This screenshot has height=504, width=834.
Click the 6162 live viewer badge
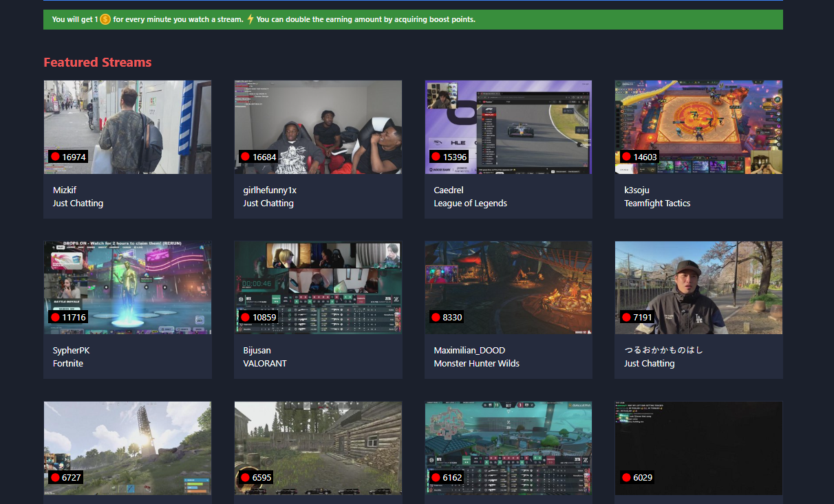(447, 477)
